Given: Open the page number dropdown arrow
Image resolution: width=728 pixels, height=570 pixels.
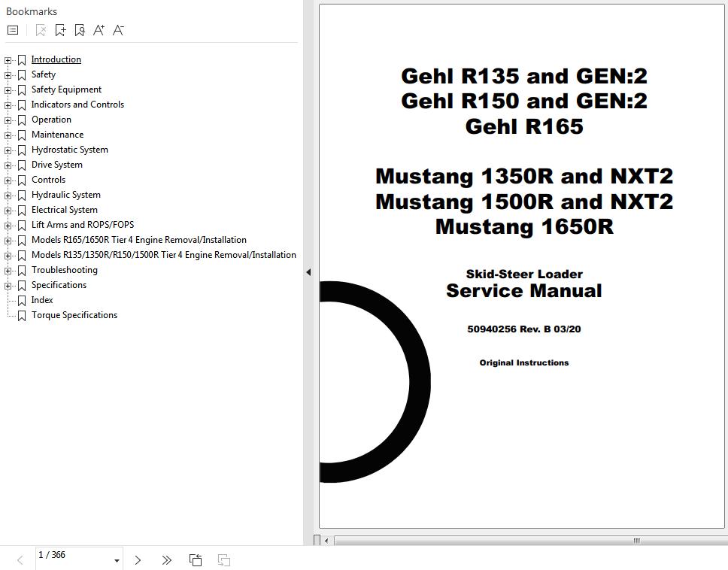Looking at the screenshot, I should coord(117,561).
